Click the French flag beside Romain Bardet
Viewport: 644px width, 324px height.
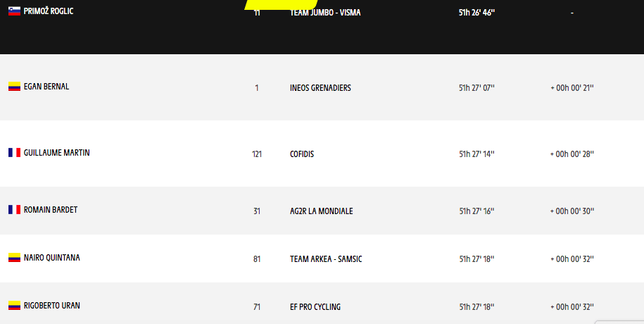14,210
